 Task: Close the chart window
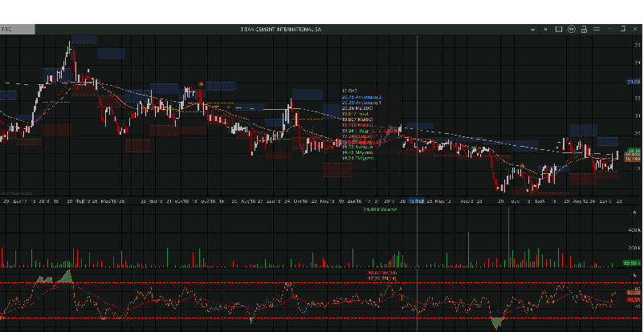635,29
